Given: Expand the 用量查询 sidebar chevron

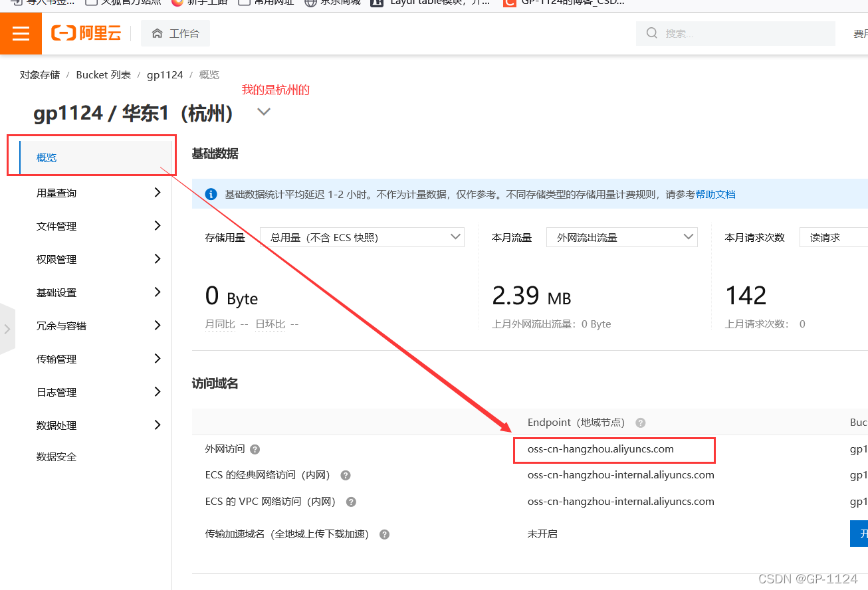Looking at the screenshot, I should (x=158, y=193).
